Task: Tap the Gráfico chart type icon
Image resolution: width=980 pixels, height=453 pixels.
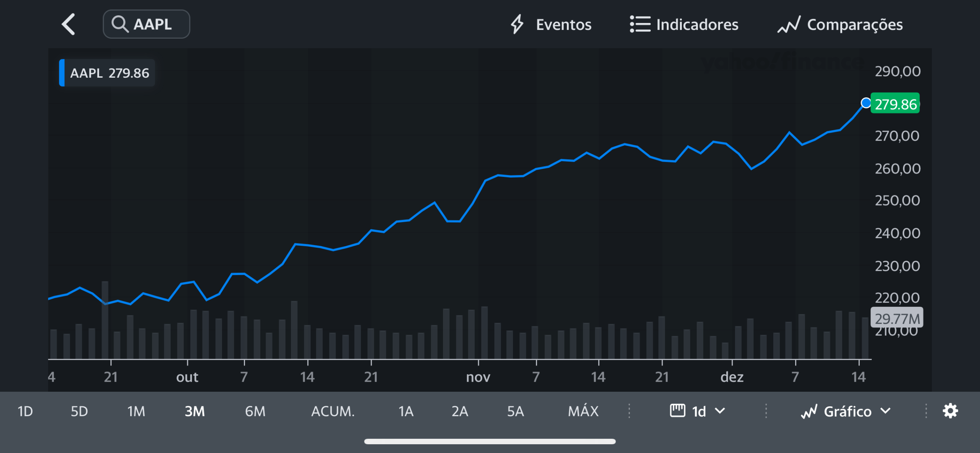Action: point(809,411)
